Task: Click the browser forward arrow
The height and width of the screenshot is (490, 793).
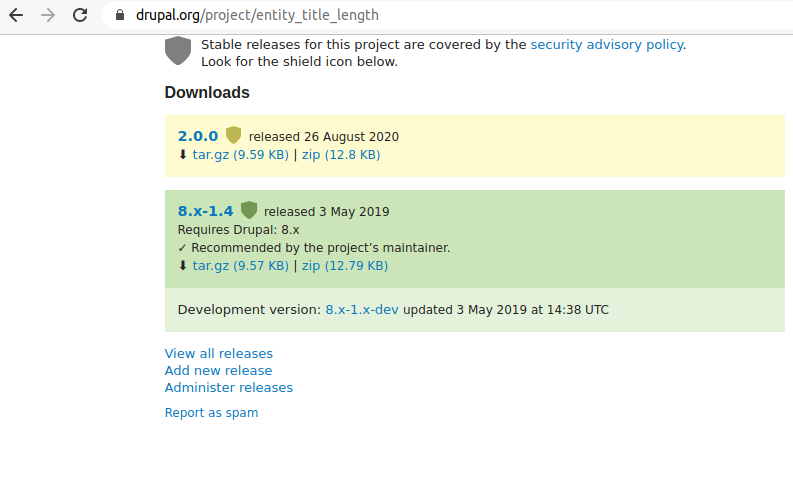Action: pyautogui.click(x=48, y=15)
